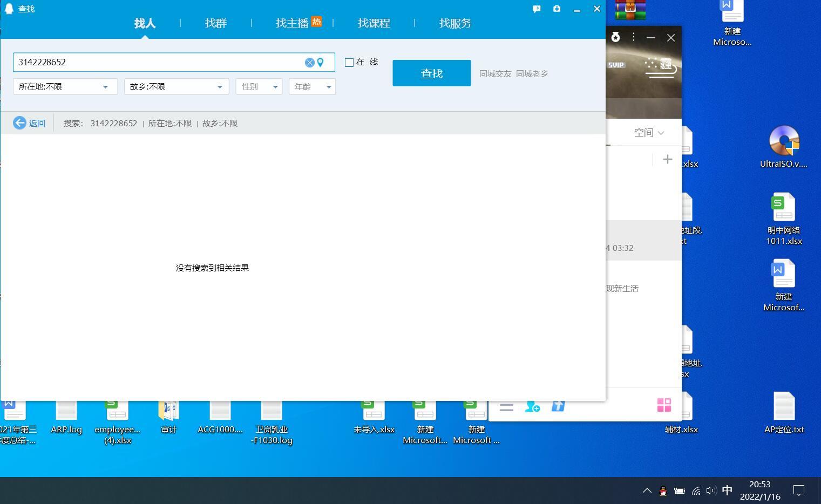Open the main menu hamburger icon

(x=506, y=406)
